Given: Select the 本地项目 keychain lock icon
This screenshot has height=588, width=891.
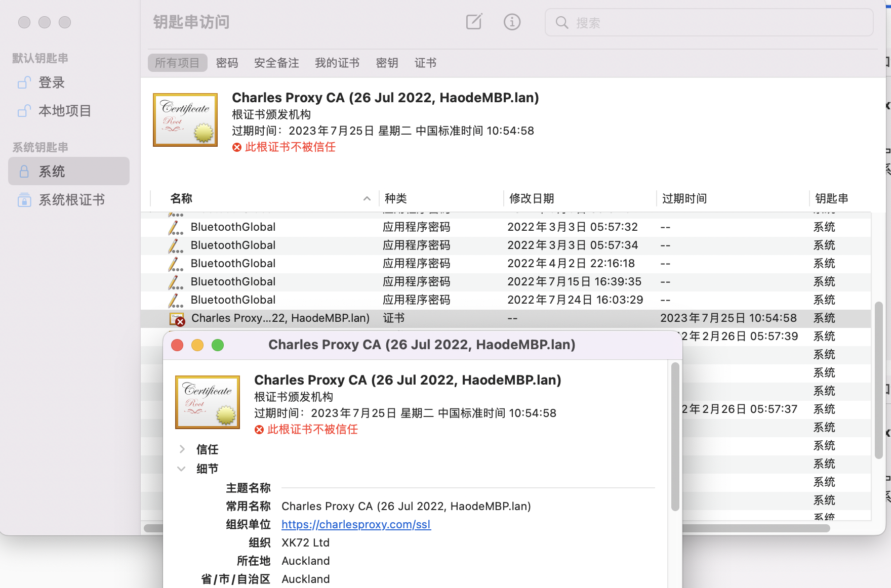Looking at the screenshot, I should (x=24, y=111).
